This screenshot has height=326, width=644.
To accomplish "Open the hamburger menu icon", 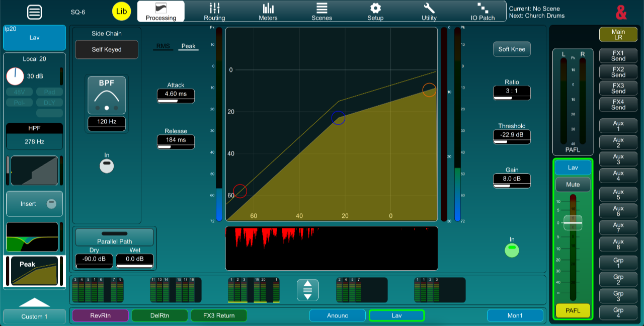I will coord(35,13).
